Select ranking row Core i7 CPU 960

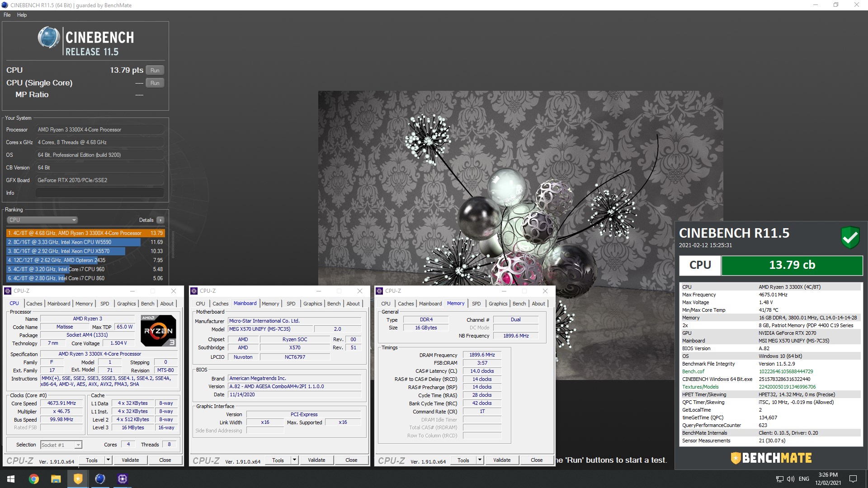point(85,269)
